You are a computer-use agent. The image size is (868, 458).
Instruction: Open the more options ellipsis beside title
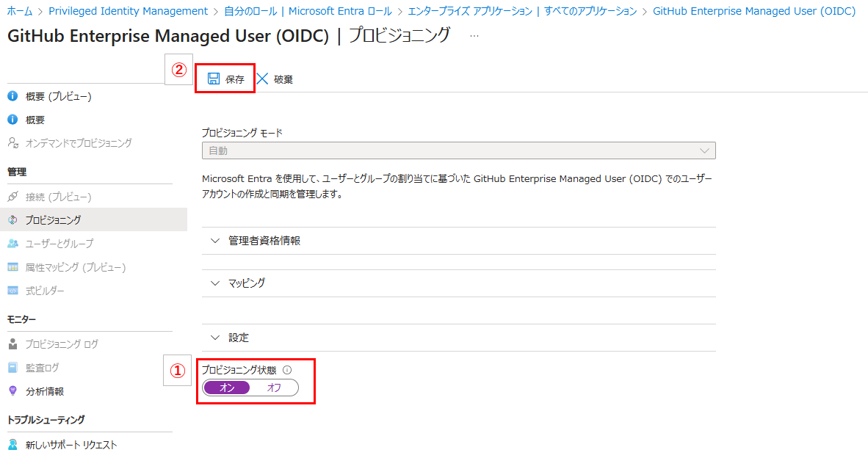click(474, 36)
